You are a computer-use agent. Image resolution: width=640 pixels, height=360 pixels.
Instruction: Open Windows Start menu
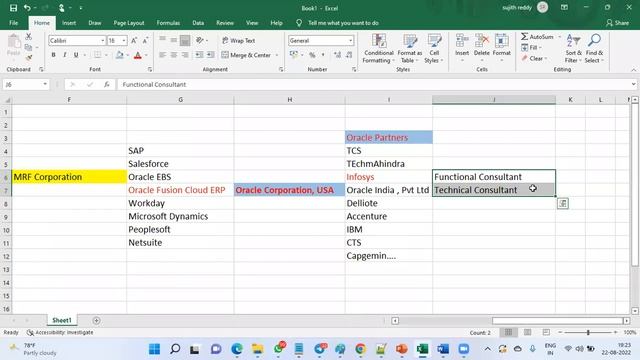tap(154, 349)
